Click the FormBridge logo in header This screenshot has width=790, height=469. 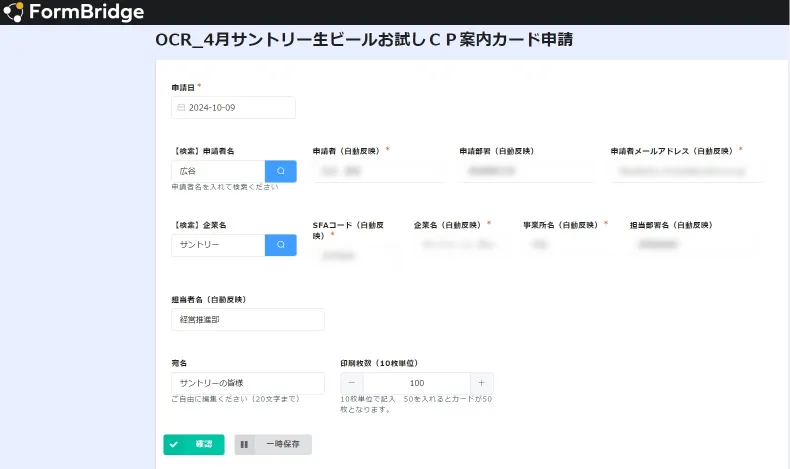coord(74,12)
